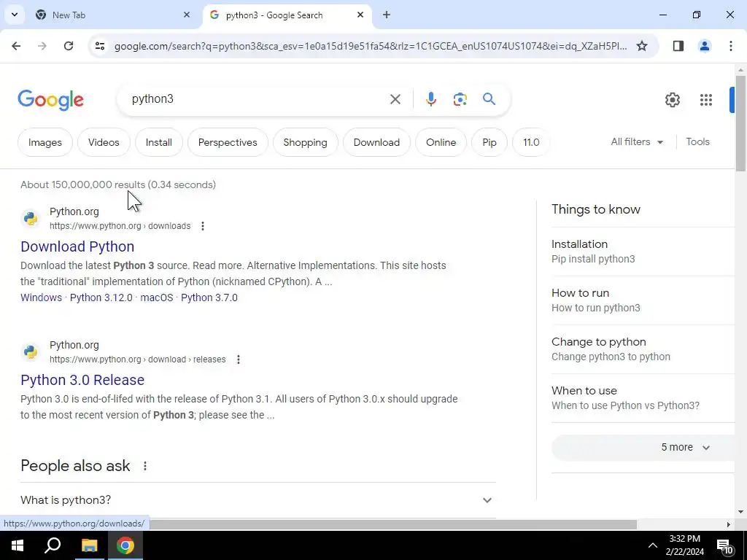Viewport: 747px width, 560px height.
Task: Open the Chrome three-dot menu
Action: point(731,46)
